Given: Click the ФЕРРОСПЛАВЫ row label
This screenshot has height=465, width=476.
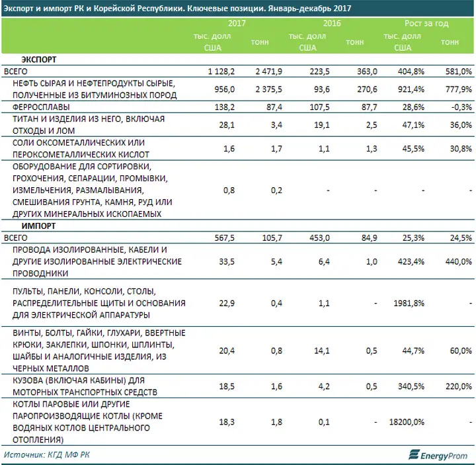Looking at the screenshot, I should coord(41,107).
